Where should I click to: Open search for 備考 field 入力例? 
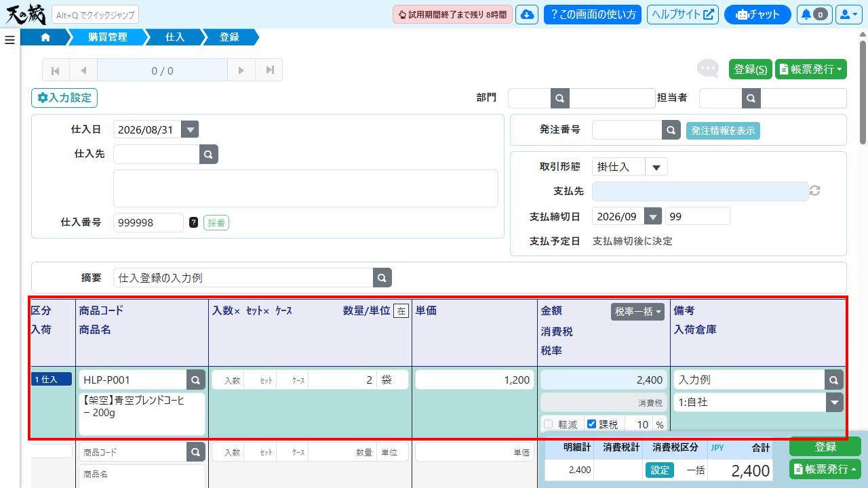[x=834, y=380]
